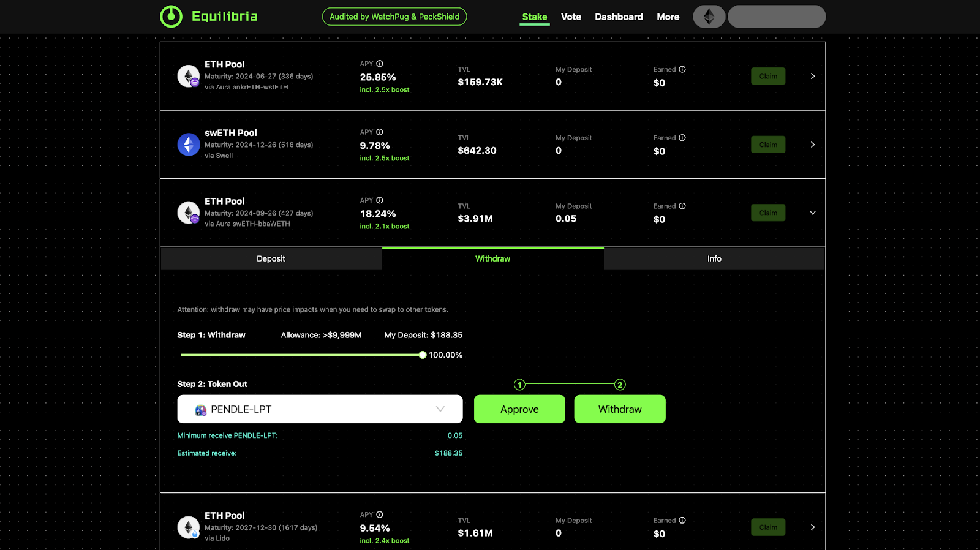Expand the swETH Pool row

(x=813, y=145)
